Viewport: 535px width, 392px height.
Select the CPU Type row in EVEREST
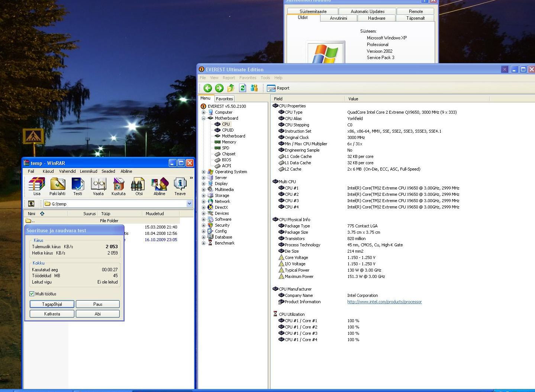[368, 112]
